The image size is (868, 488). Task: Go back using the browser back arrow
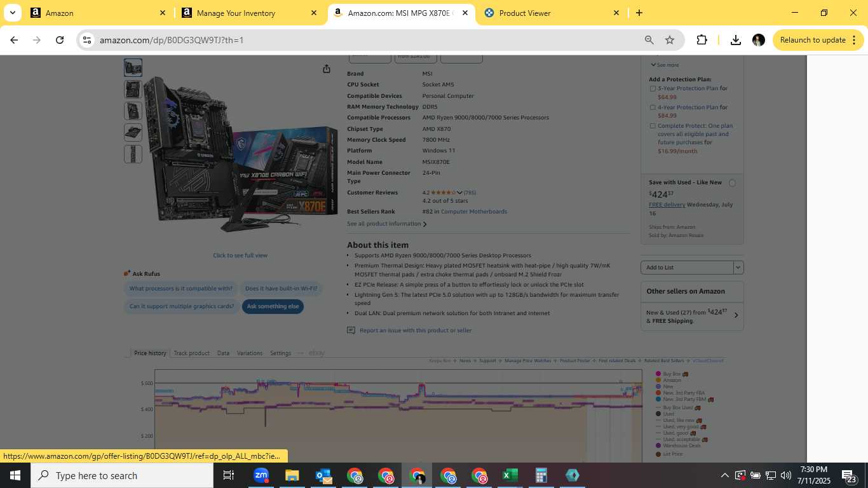point(14,40)
